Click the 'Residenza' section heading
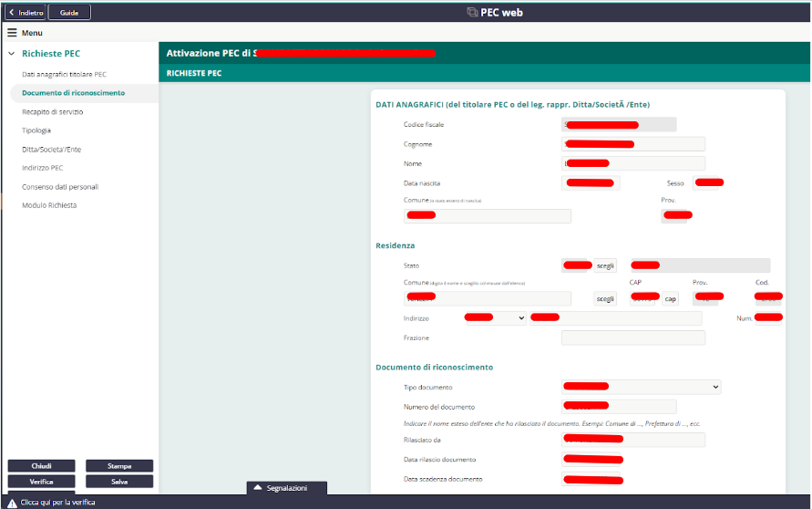The image size is (812, 509). (396, 245)
